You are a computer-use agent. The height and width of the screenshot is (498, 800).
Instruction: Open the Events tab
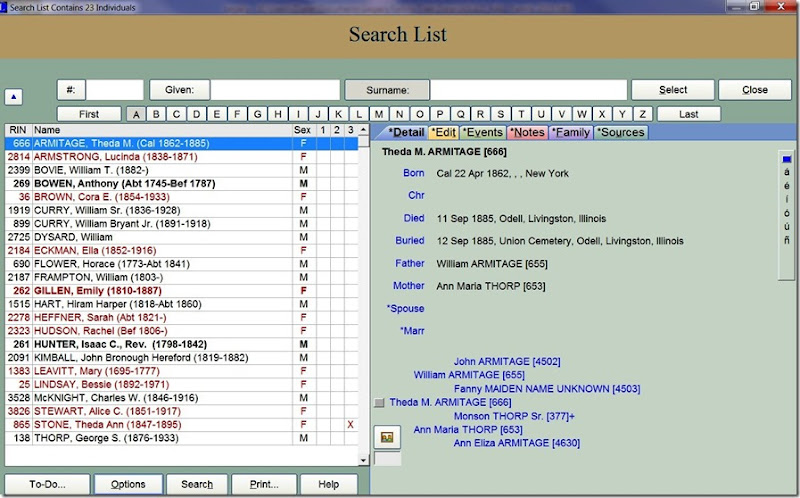click(x=483, y=133)
